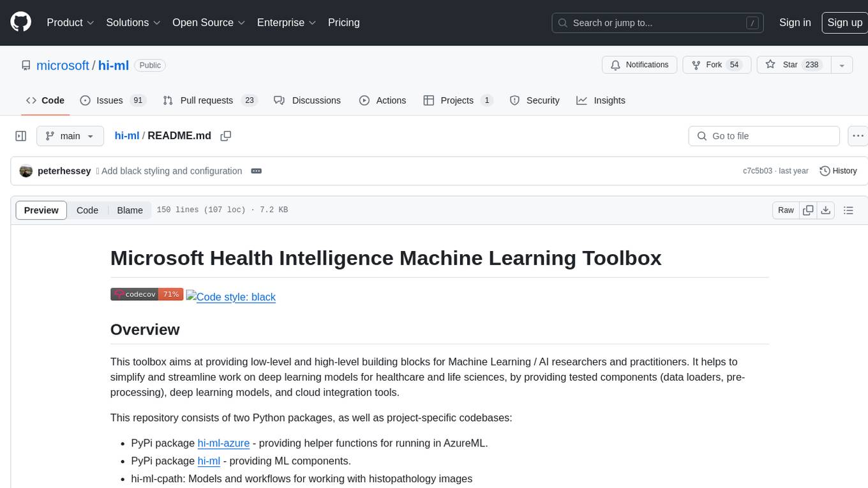View file History
Image resolution: width=868 pixels, height=488 pixels.
click(x=838, y=171)
